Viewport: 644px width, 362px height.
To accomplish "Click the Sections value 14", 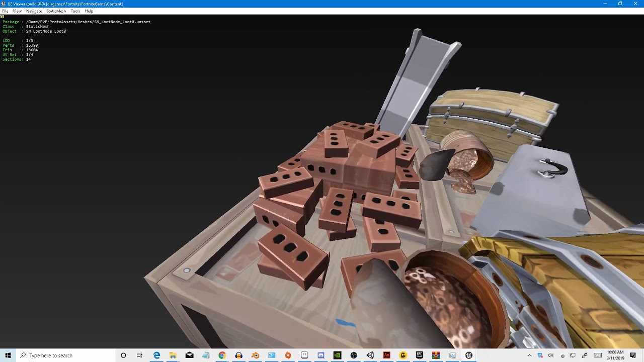I will [28, 59].
